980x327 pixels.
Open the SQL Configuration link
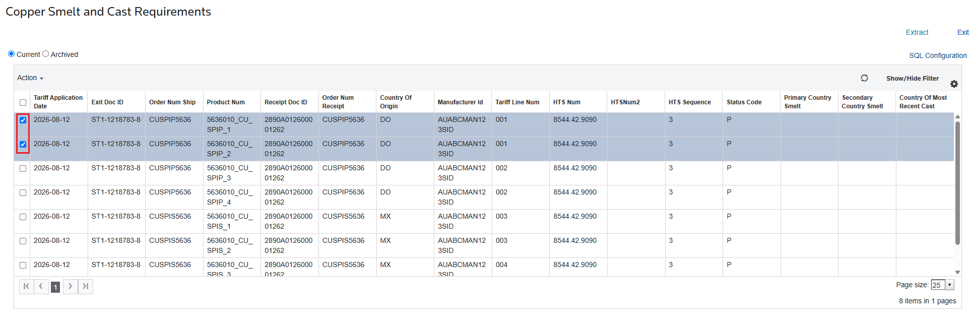point(938,55)
